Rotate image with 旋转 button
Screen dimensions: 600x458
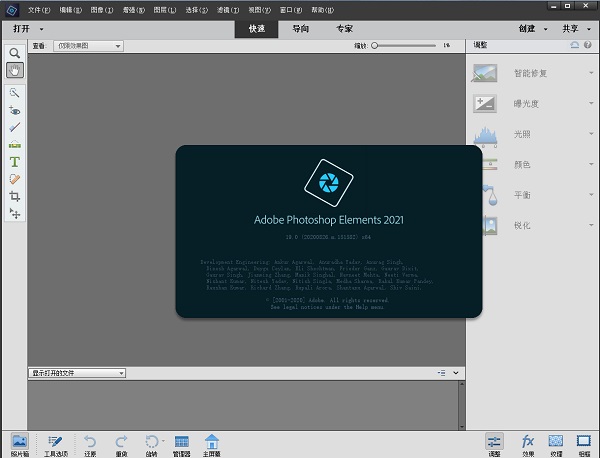[152, 445]
